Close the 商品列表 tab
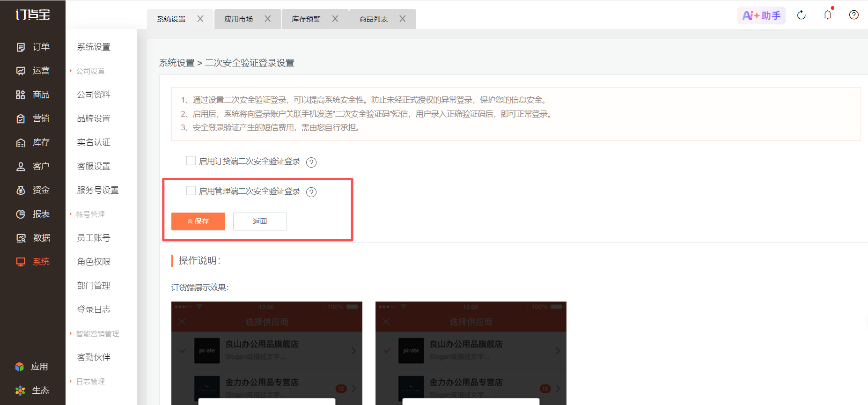Viewport: 868px width, 405px height. coord(403,19)
